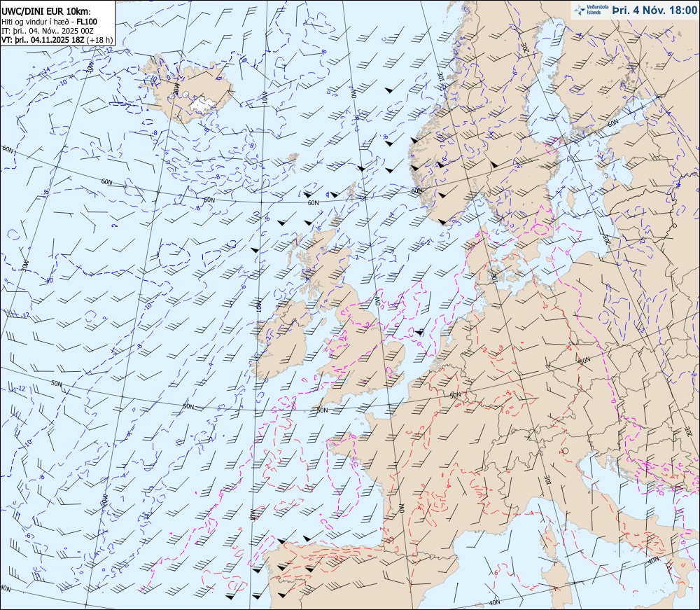This screenshot has width=700, height=610.
Task: Click the Veðurstofa Íslands logo
Action: 591,10
